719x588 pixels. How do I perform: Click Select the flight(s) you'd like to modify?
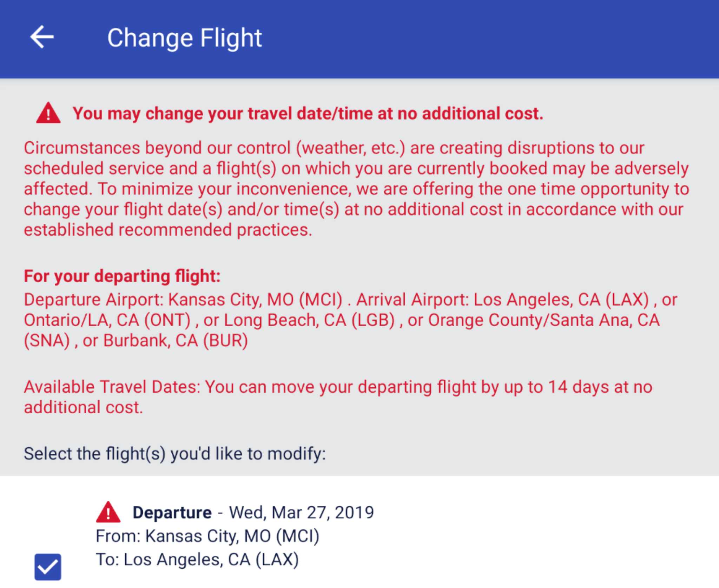[x=174, y=454]
